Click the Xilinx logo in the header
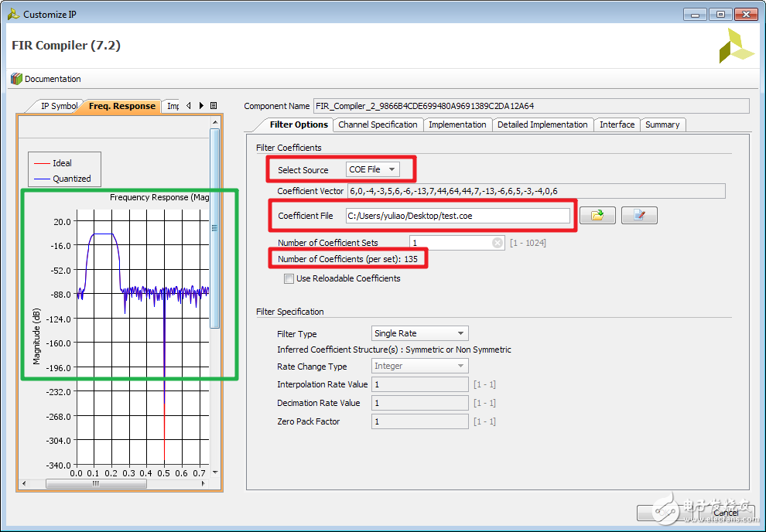The image size is (766, 532). (735, 46)
